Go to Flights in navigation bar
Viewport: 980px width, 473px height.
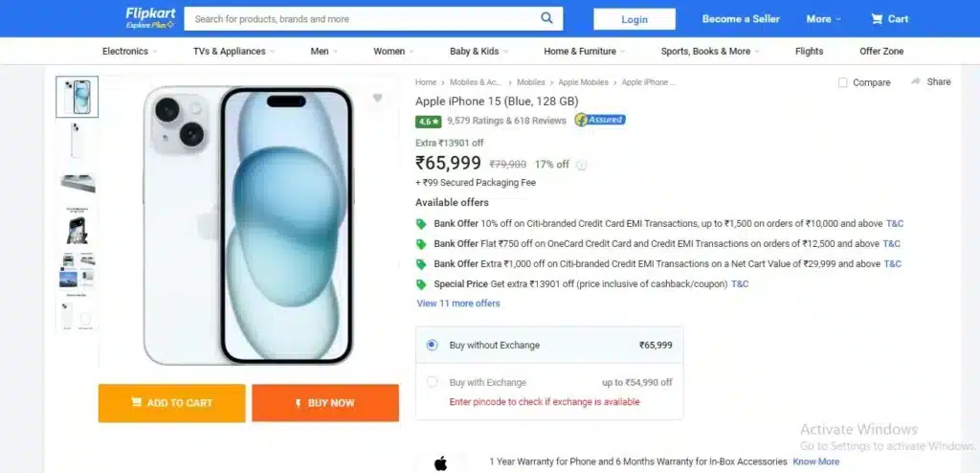(809, 52)
